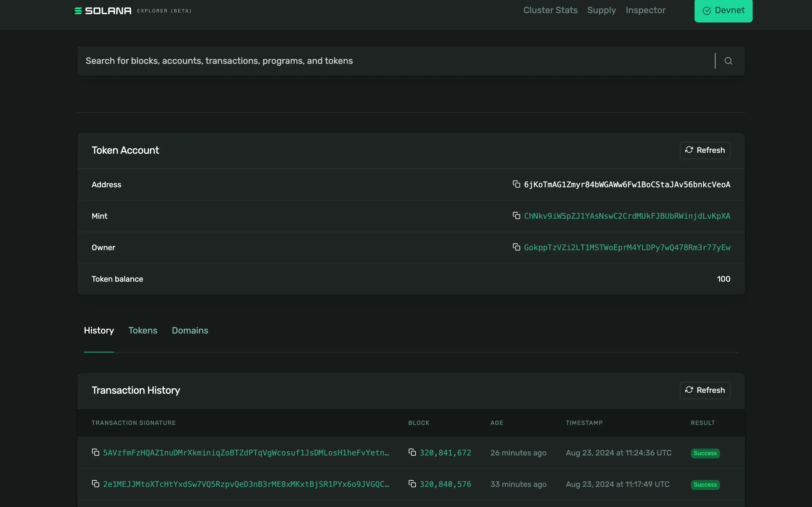The width and height of the screenshot is (812, 507).
Task: Open the Domains tab
Action: (x=190, y=330)
